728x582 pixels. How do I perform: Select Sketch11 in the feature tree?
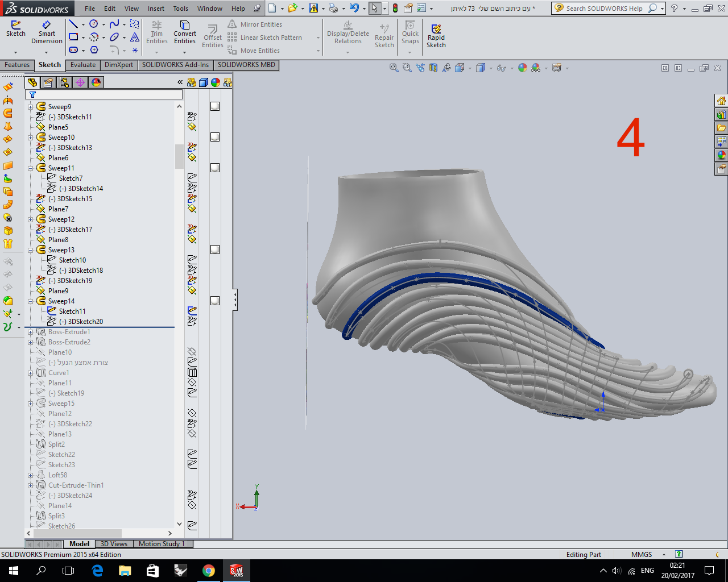pos(72,311)
